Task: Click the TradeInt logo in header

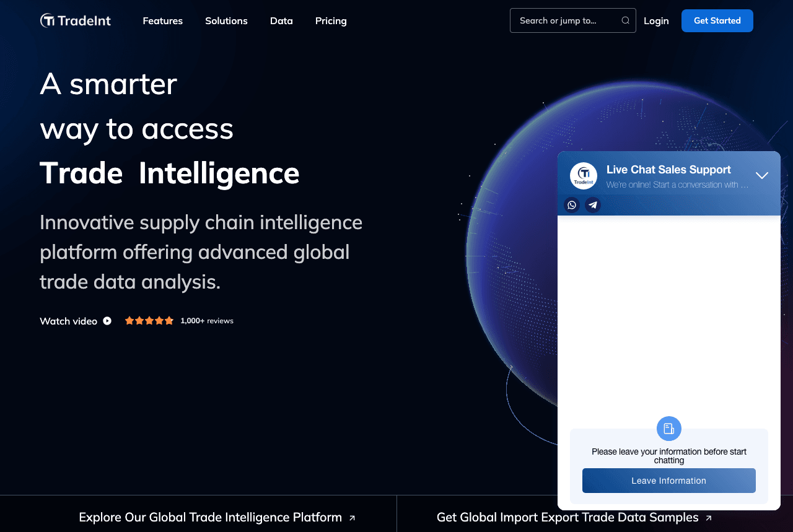Action: point(76,20)
